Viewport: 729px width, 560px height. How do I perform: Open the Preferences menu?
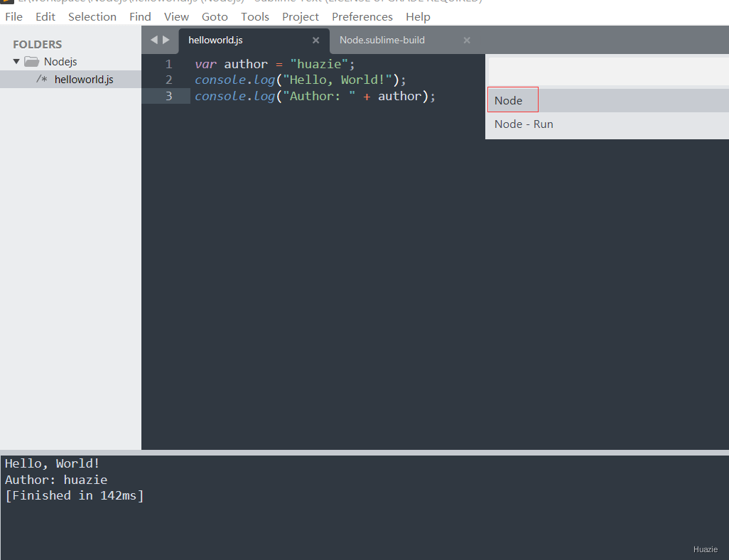click(362, 16)
